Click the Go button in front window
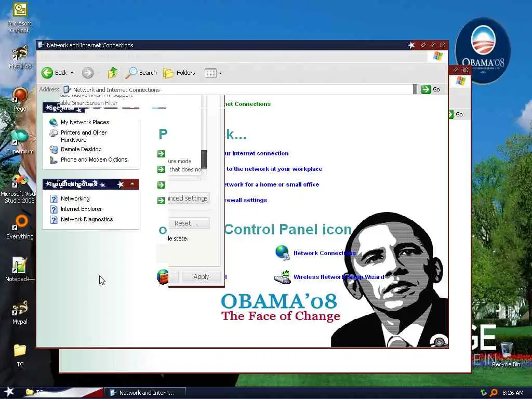532x399 pixels. click(431, 89)
